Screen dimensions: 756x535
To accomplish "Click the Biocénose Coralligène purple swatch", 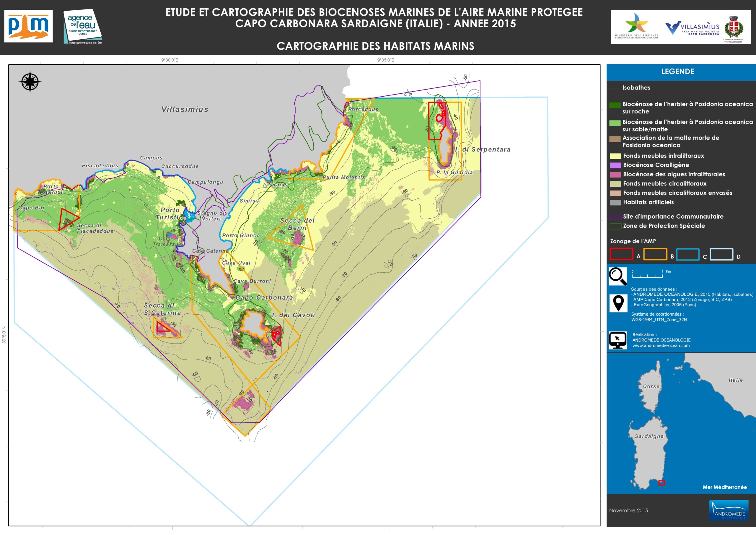I will tap(615, 165).
